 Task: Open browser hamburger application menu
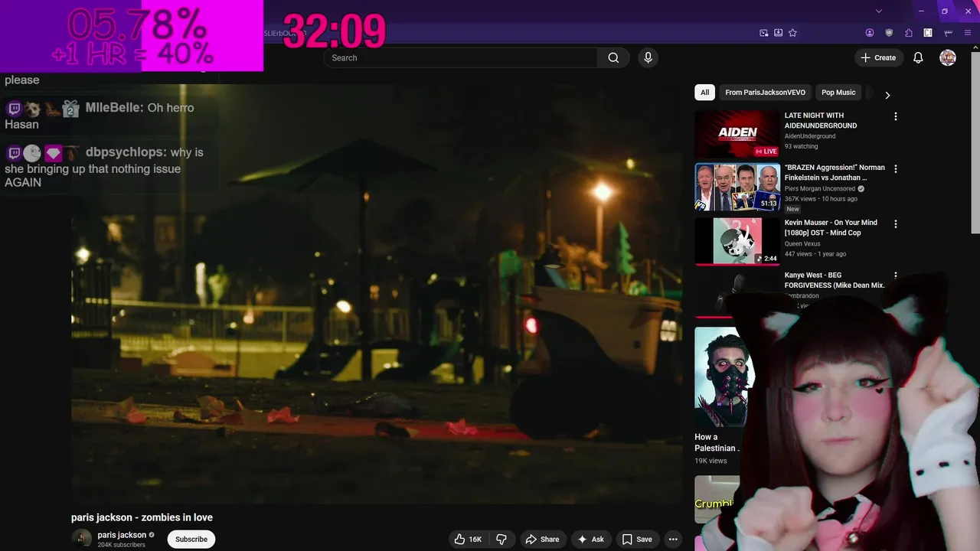pyautogui.click(x=968, y=33)
